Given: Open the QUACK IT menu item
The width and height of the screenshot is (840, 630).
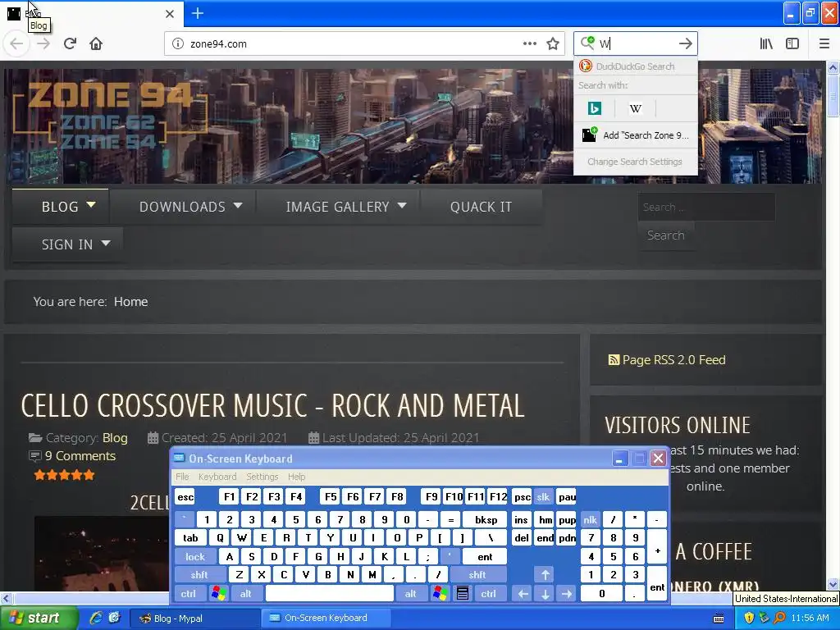Looking at the screenshot, I should 481,207.
